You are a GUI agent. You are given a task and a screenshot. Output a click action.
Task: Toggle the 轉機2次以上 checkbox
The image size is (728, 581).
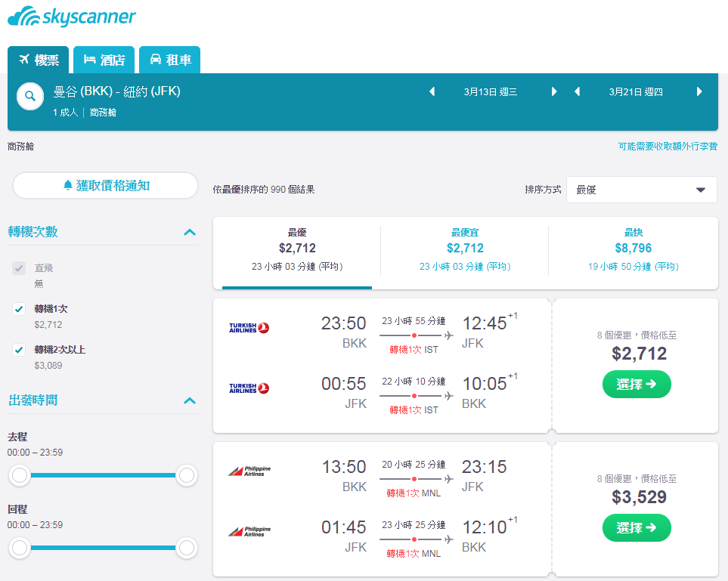19,350
